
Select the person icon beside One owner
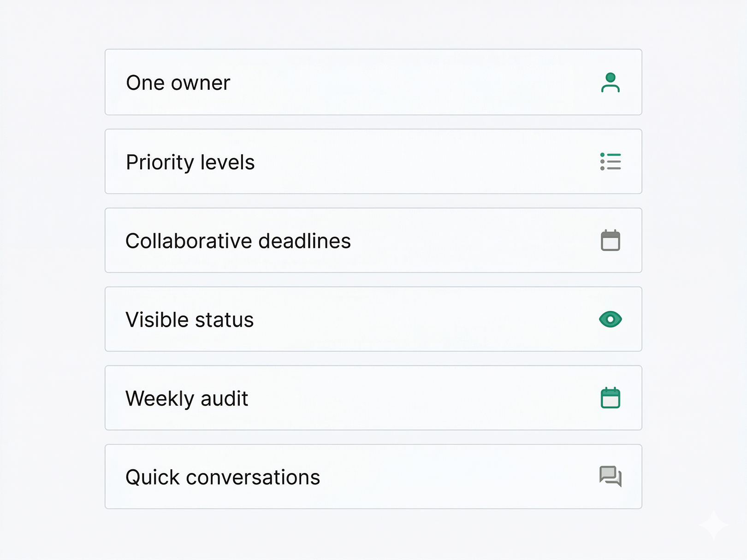click(611, 83)
